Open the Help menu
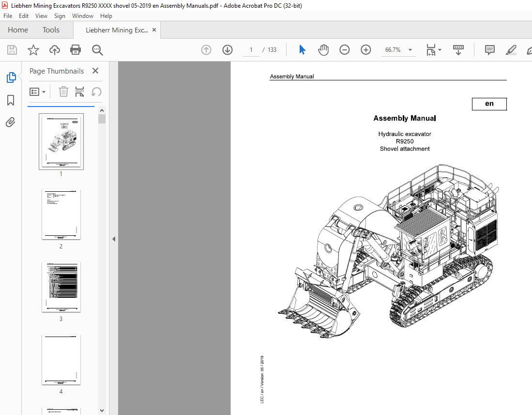The height and width of the screenshot is (415, 532). tap(106, 16)
